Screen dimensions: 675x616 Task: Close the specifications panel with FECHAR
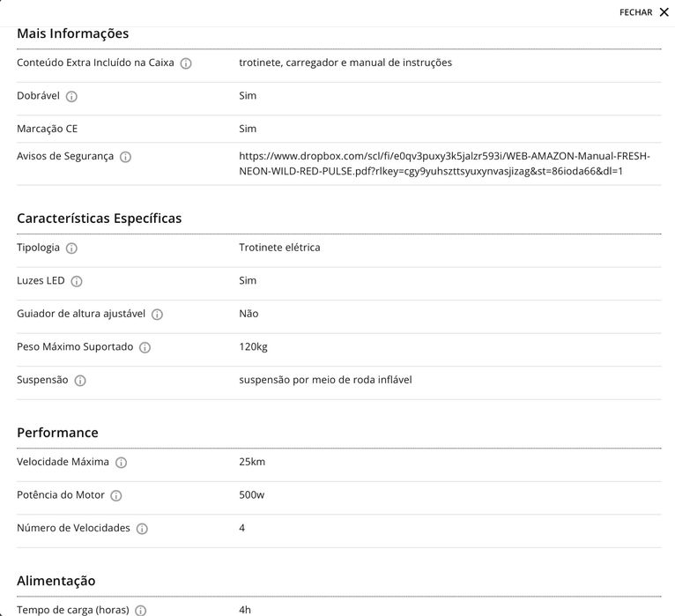(x=644, y=12)
